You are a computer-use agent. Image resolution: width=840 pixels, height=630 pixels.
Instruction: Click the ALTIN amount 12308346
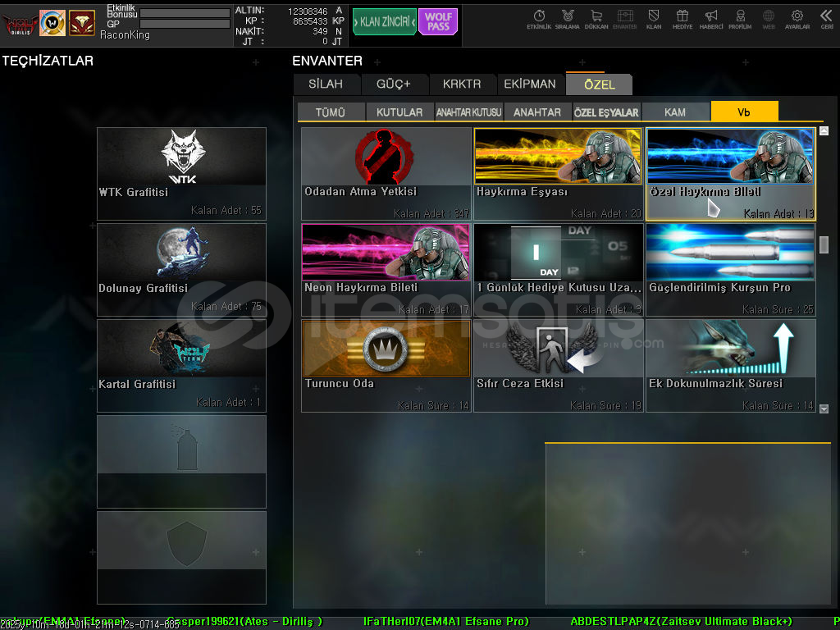click(x=308, y=11)
